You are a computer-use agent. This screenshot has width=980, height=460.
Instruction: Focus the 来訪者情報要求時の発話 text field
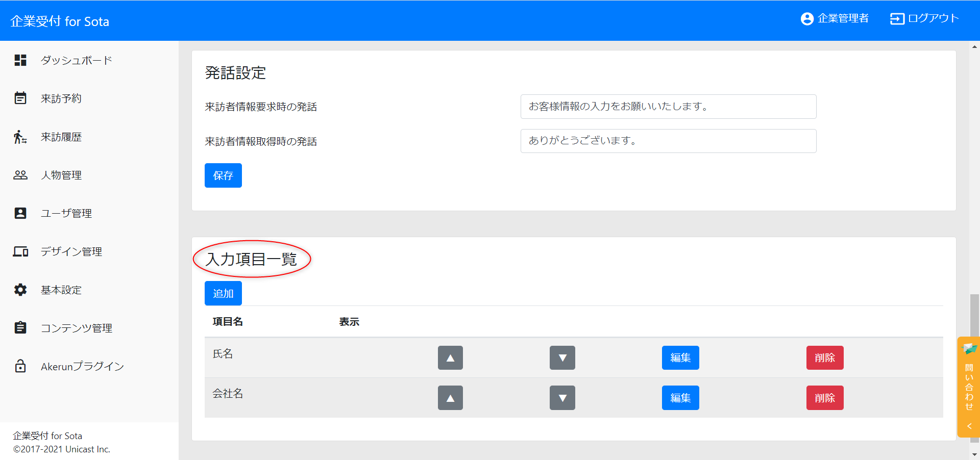click(668, 107)
